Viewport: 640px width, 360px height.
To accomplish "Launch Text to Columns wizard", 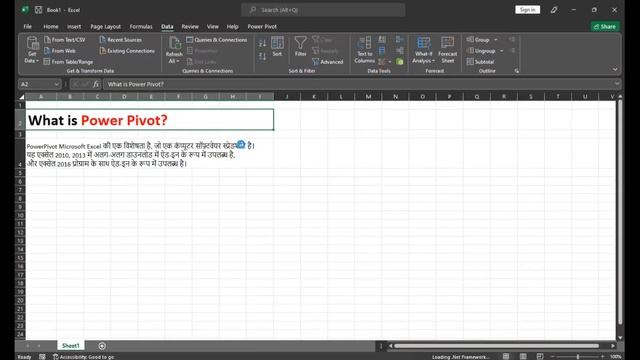I will 364,50.
